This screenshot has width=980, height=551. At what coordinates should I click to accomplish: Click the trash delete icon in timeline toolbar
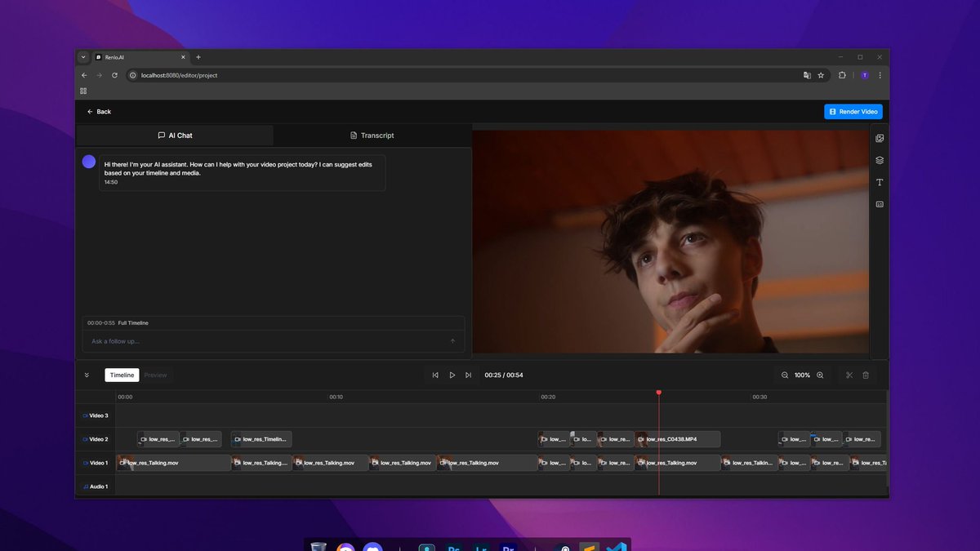[x=866, y=375]
